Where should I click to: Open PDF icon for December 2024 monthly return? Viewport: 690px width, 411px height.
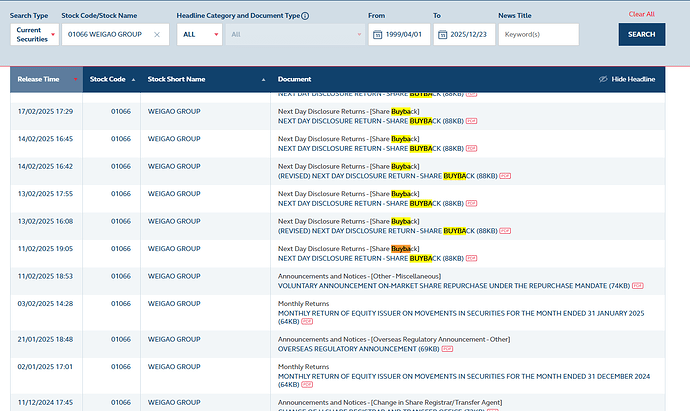(307, 385)
